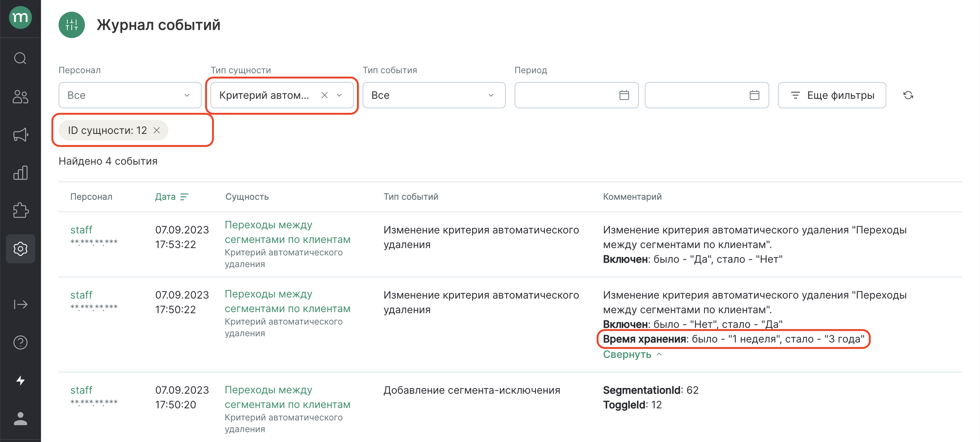Open staff link in 17:53:22 row
The width and height of the screenshot is (980, 442).
tap(81, 230)
